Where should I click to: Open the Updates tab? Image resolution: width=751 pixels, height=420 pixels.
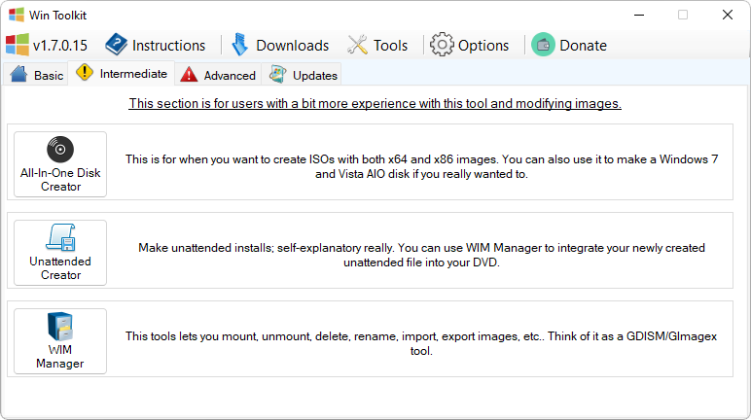(x=303, y=75)
